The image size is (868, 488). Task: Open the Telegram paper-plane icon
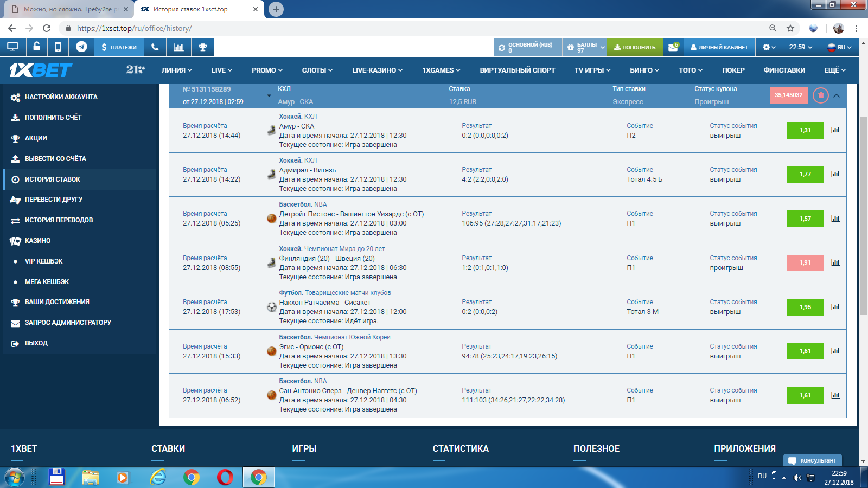[x=81, y=47]
